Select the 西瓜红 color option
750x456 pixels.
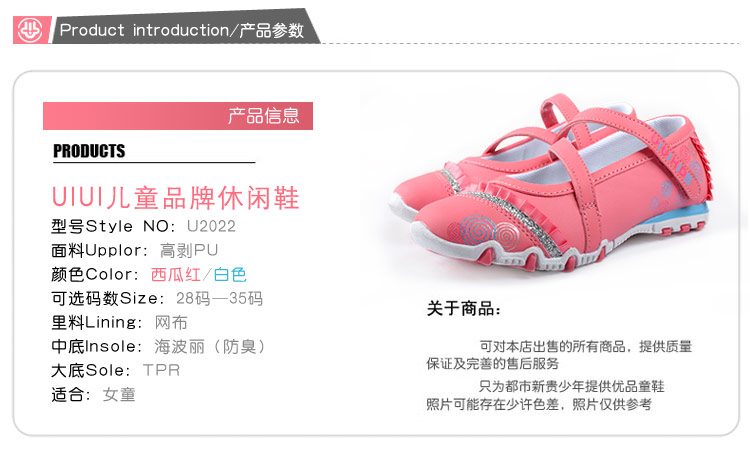[176, 275]
